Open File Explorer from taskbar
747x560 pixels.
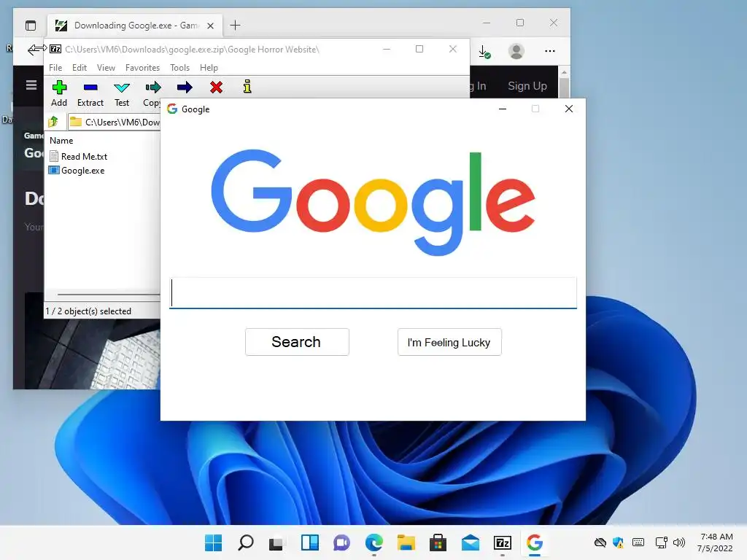tap(406, 542)
